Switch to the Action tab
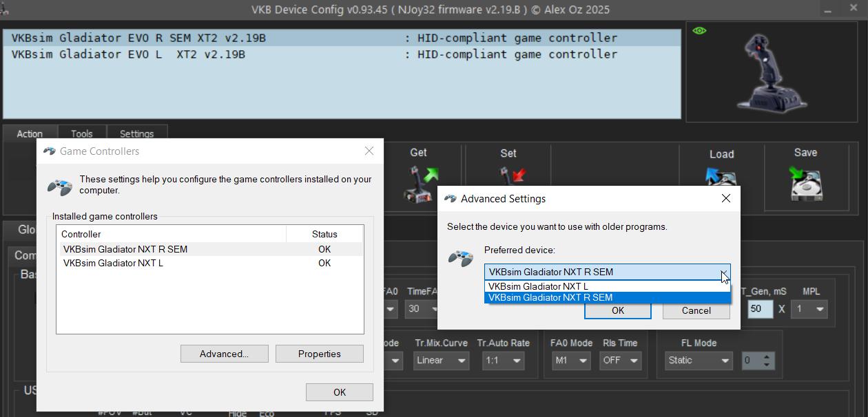Screen dimensions: 868x417 (x=30, y=133)
